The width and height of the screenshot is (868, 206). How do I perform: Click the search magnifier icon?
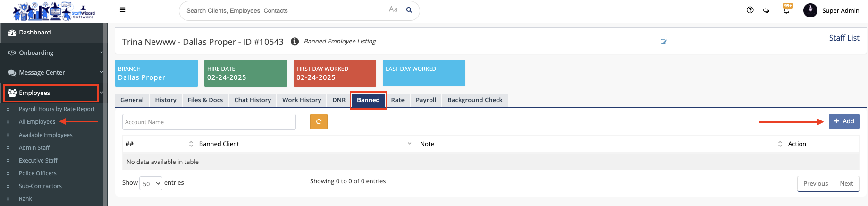[x=409, y=10]
